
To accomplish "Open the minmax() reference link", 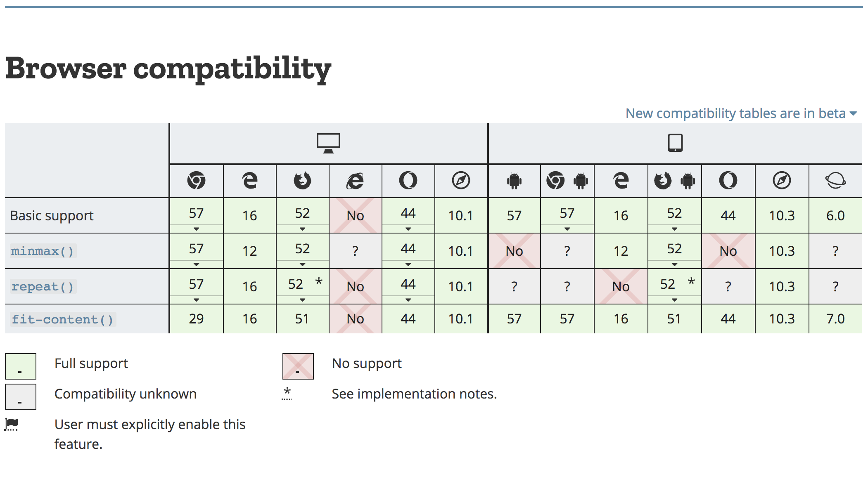I will [43, 251].
